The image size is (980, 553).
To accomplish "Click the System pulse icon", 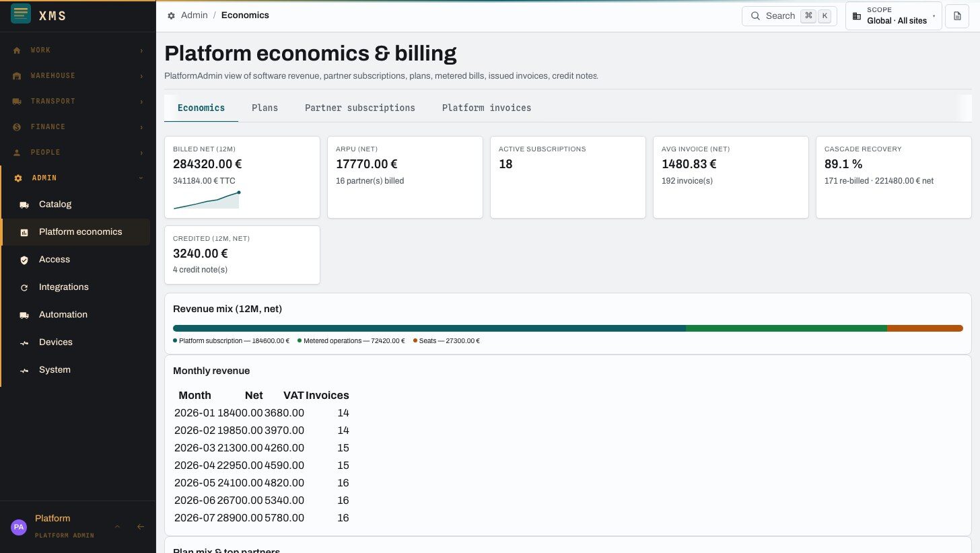I will point(24,370).
